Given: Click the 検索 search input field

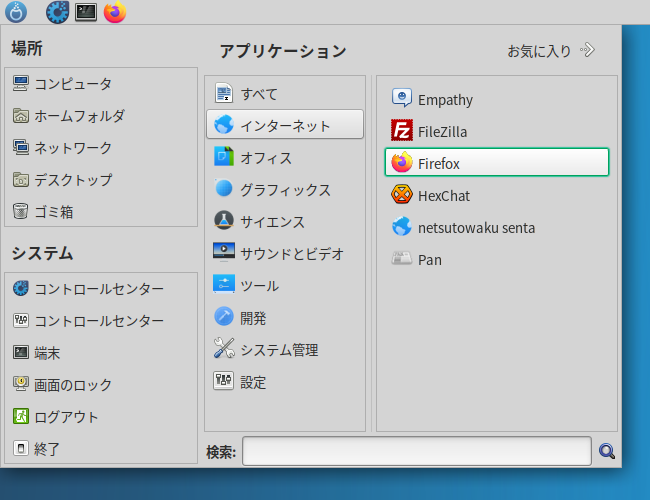Looking at the screenshot, I should point(417,451).
